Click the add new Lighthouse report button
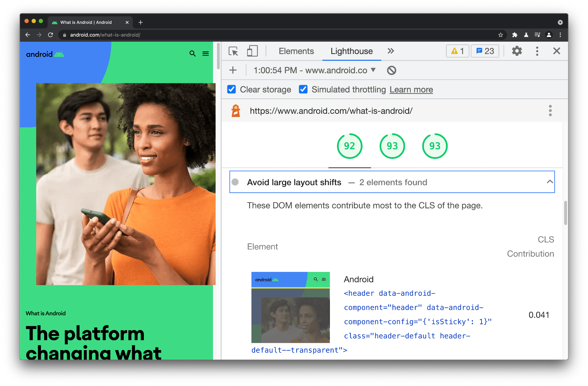The height and width of the screenshot is (386, 588). pos(232,70)
